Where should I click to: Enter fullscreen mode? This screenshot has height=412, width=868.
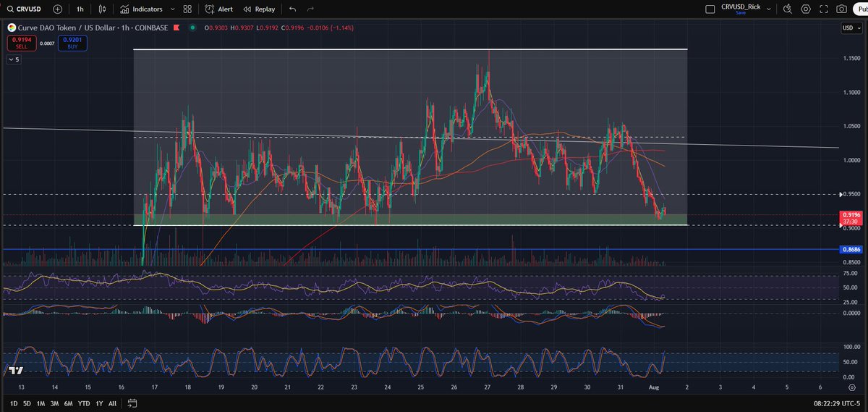pyautogui.click(x=823, y=9)
